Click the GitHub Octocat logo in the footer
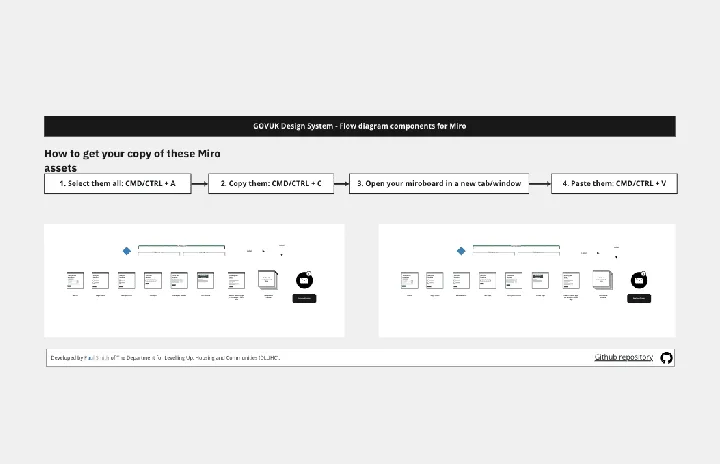 point(666,358)
